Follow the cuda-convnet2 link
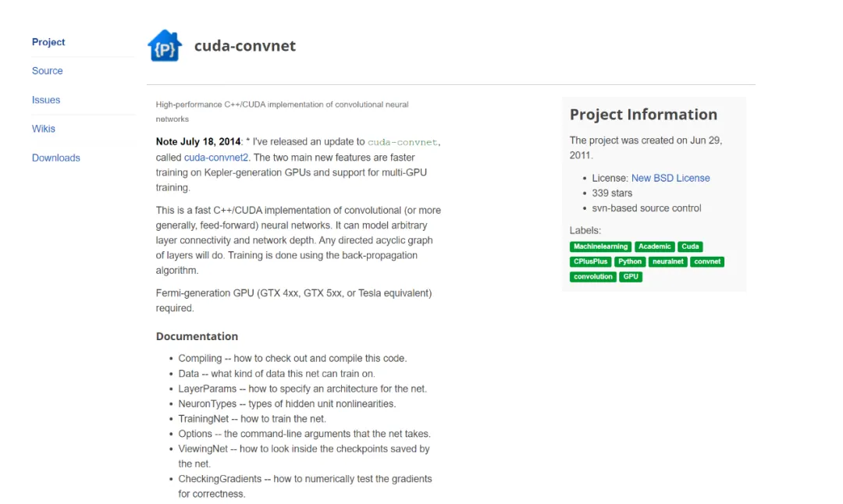 (217, 158)
